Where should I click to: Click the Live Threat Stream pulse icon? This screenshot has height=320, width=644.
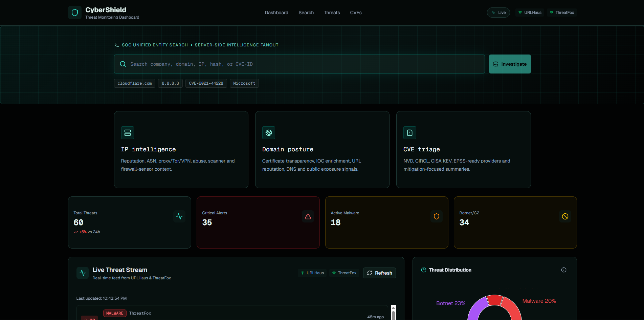pos(83,273)
